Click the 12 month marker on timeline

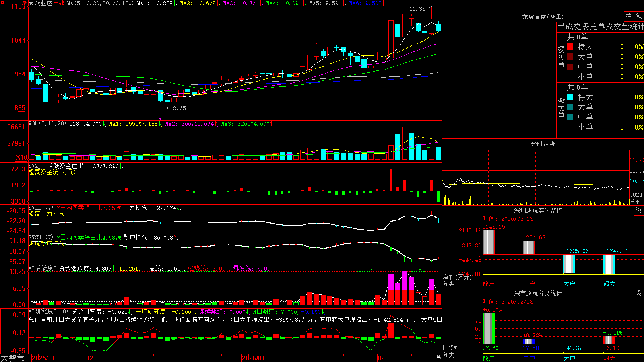[x=90, y=358]
